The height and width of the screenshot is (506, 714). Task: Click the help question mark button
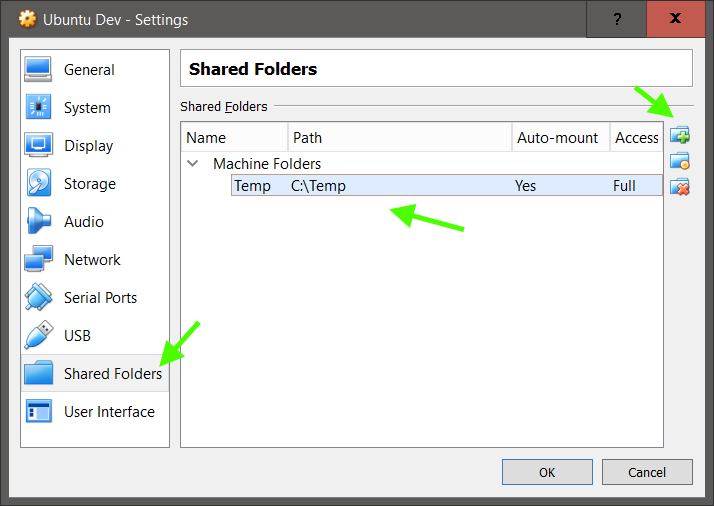coord(617,19)
